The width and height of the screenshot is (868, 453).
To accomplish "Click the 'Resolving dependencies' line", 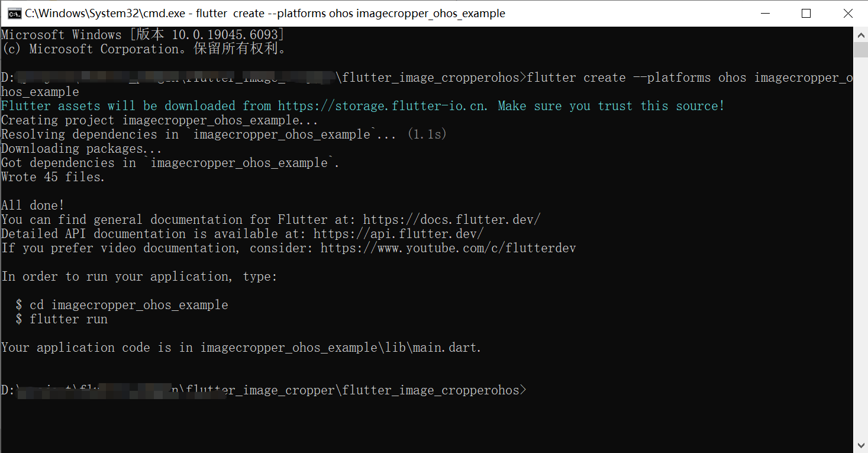I will [224, 134].
